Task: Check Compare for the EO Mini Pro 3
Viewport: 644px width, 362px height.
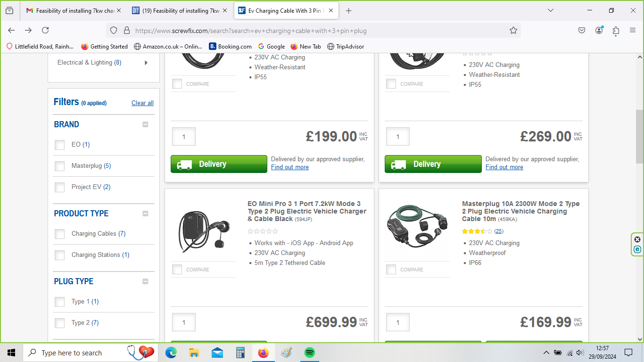Action: pyautogui.click(x=177, y=270)
